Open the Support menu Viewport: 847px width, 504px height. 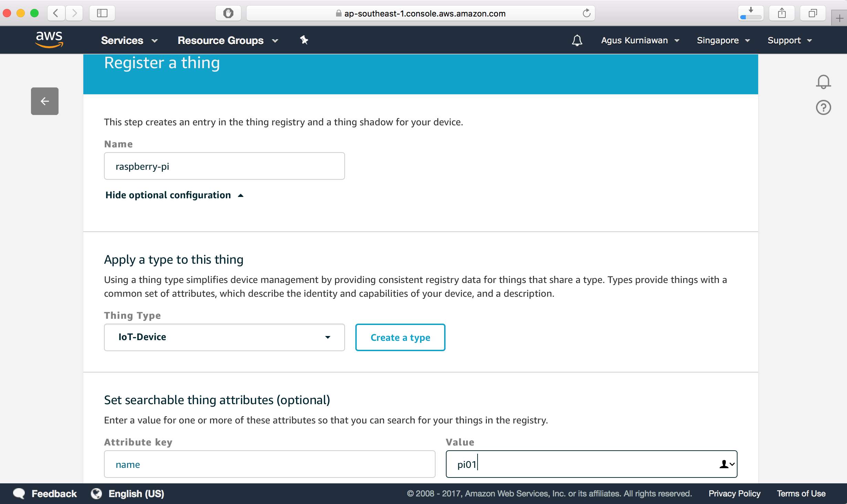coord(790,40)
